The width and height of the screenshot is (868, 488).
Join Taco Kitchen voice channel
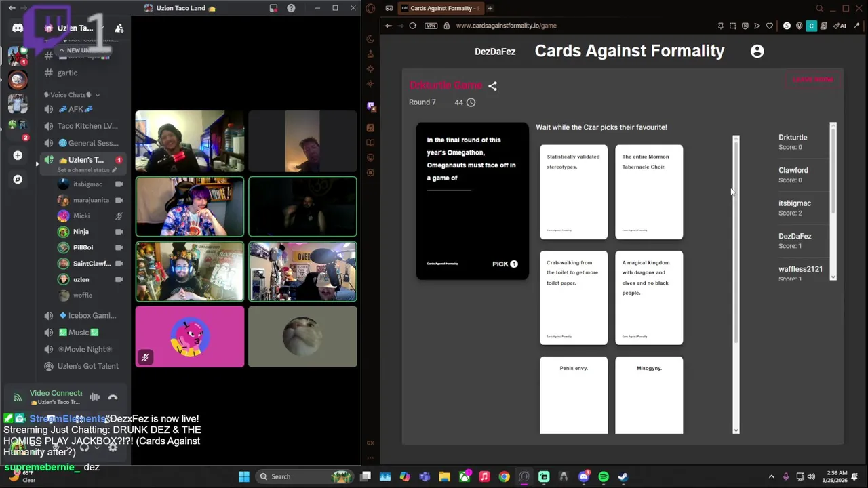click(x=83, y=126)
